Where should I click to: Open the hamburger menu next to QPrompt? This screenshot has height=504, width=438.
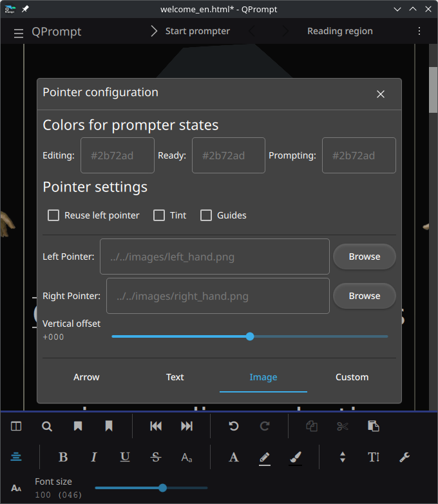(19, 33)
